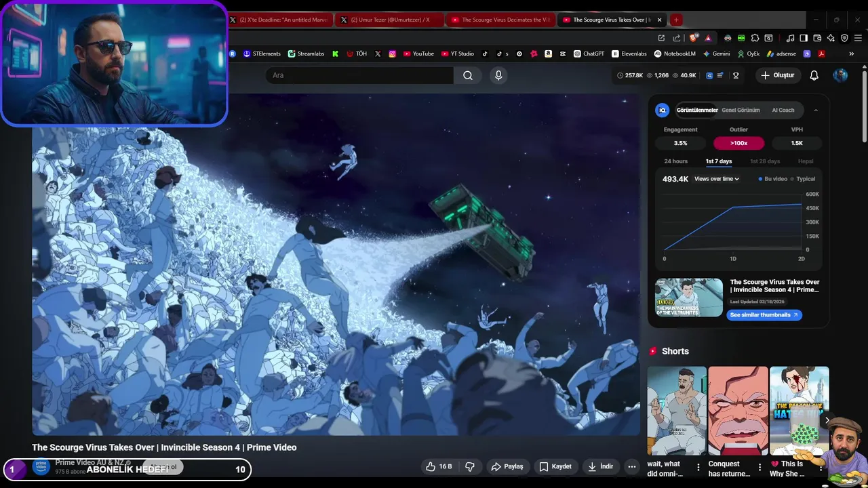Close the active Scourge Virus Takes Over tab
Screen dimensions: 868x488
click(x=659, y=20)
